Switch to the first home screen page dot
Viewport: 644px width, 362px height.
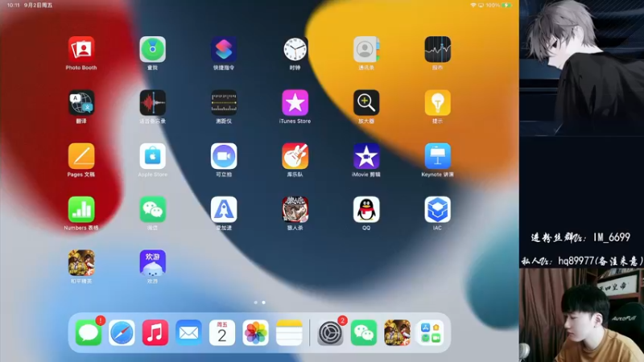[x=255, y=302]
